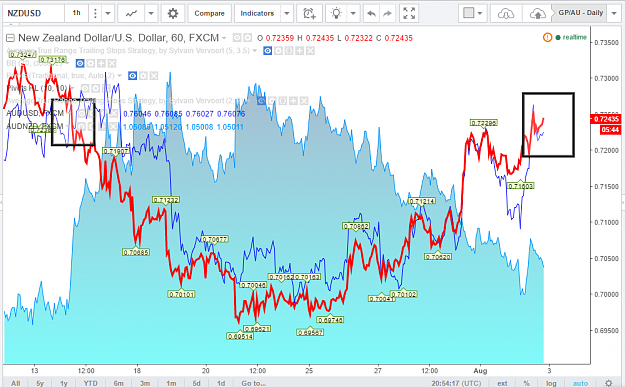Toggle auto scale button

click(580, 383)
